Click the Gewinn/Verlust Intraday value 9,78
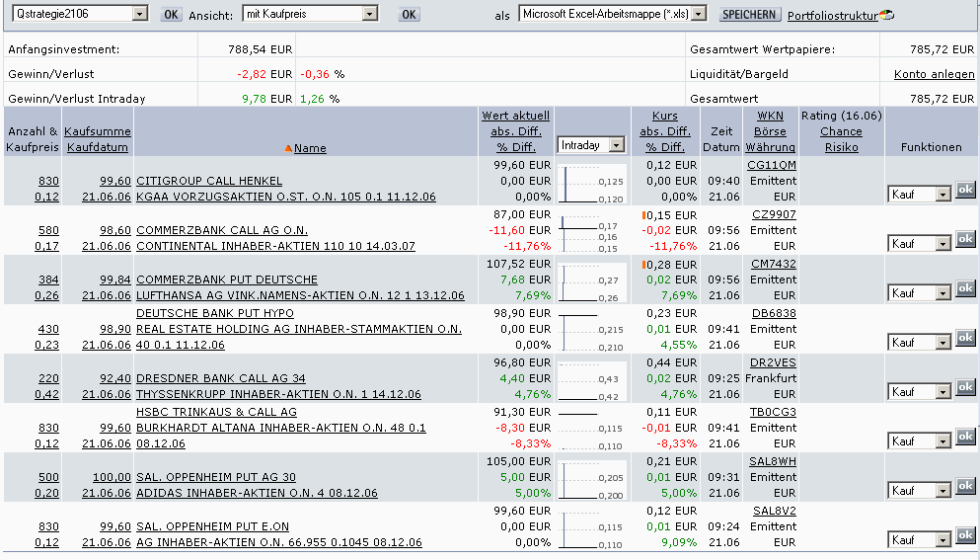The image size is (980, 560). coord(254,99)
